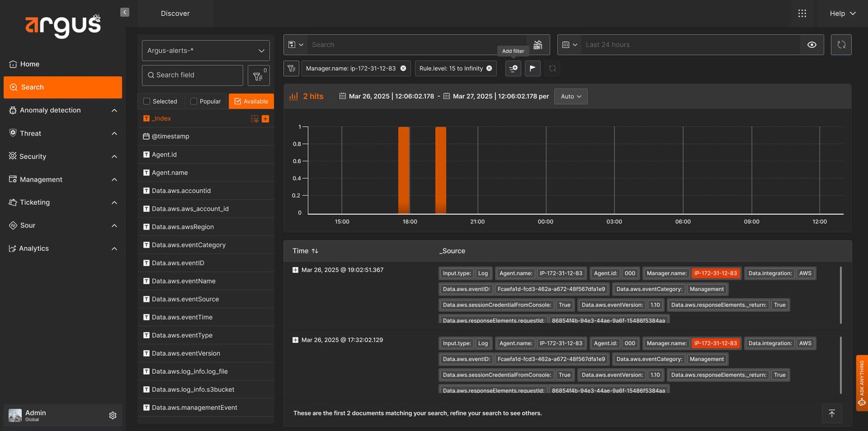This screenshot has height=431, width=868.
Task: Click the refresh button beside time range
Action: 841,45
